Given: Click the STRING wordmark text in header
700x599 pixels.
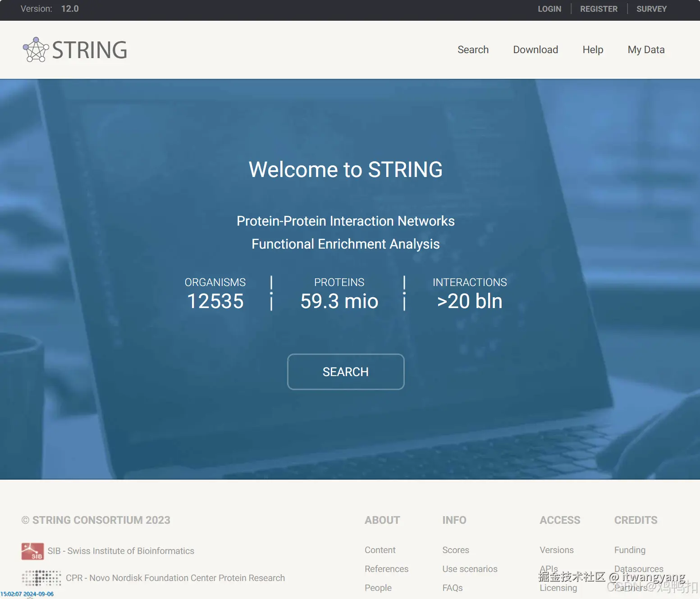Looking at the screenshot, I should (90, 50).
